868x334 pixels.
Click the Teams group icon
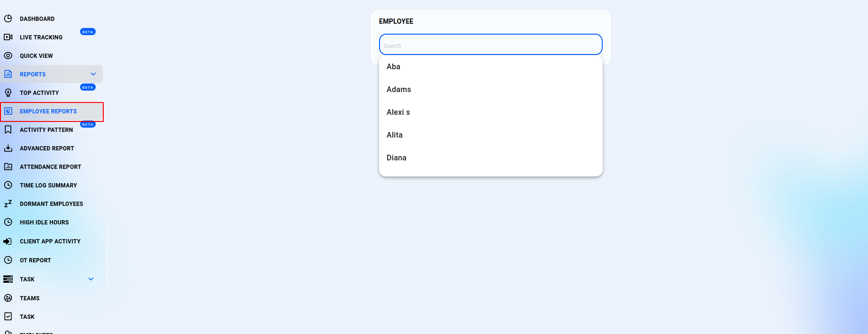pos(8,298)
